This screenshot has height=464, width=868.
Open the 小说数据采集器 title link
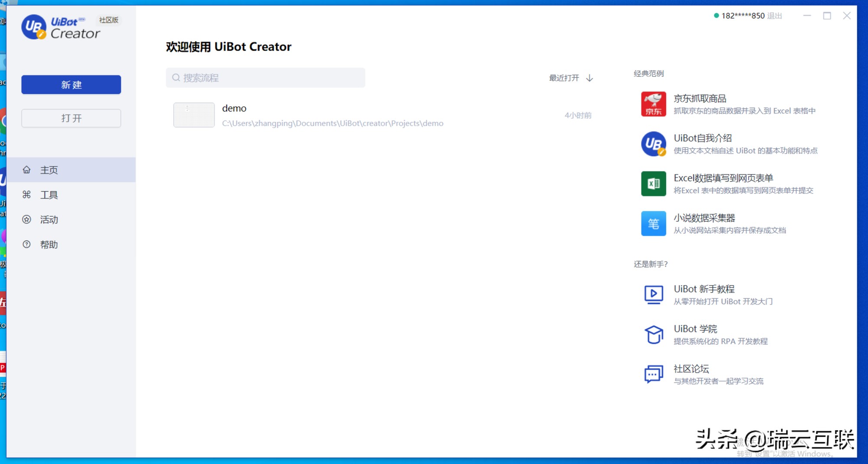(704, 218)
